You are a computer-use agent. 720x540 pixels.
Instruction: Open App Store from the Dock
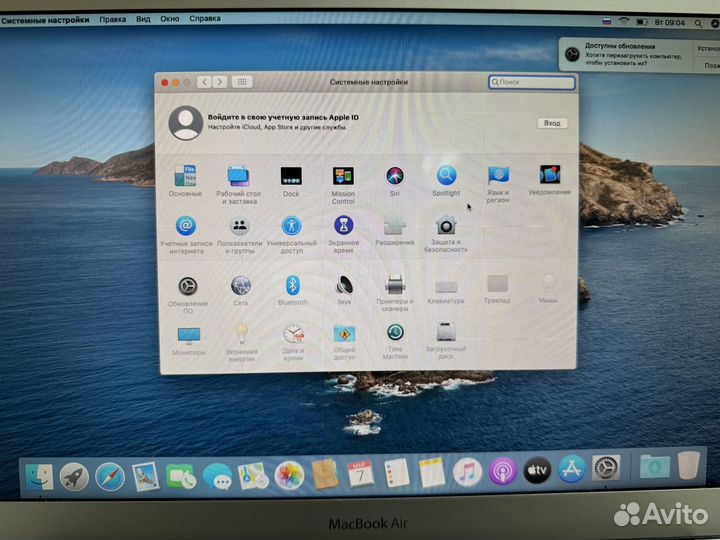pyautogui.click(x=572, y=469)
